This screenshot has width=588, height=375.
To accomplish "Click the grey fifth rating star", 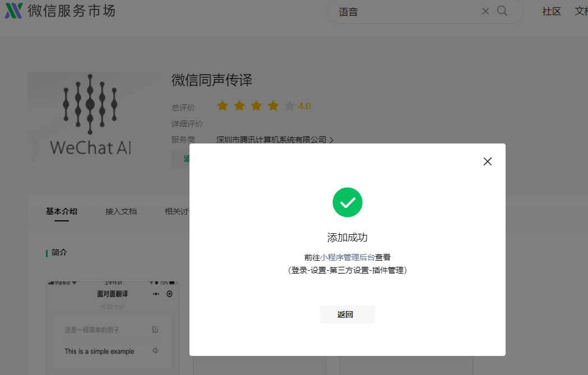I will click(289, 106).
